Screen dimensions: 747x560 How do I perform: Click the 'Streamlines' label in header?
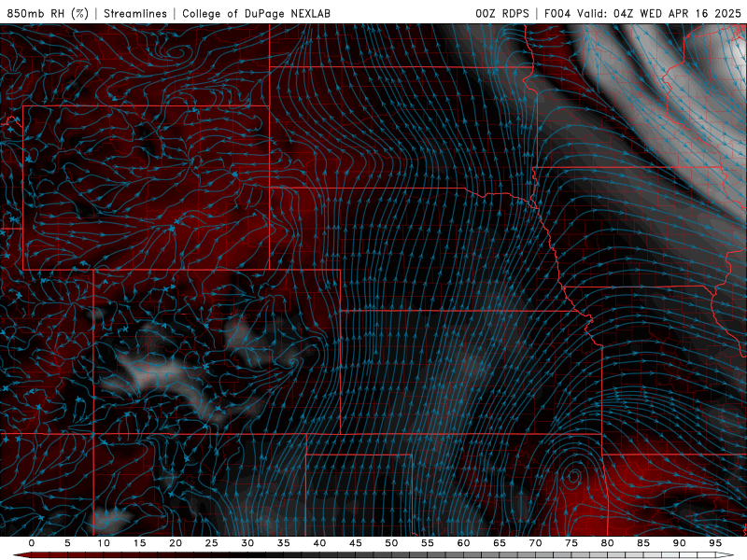pos(135,13)
